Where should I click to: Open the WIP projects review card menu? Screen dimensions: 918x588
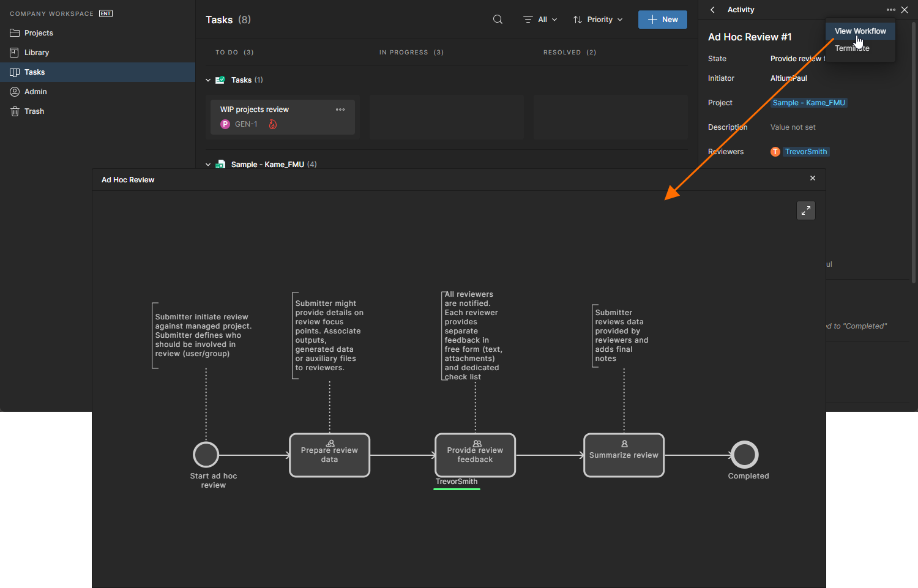pyautogui.click(x=340, y=110)
